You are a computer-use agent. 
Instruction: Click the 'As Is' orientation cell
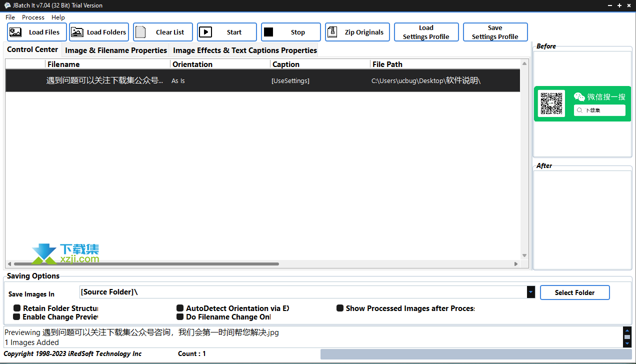(x=178, y=80)
